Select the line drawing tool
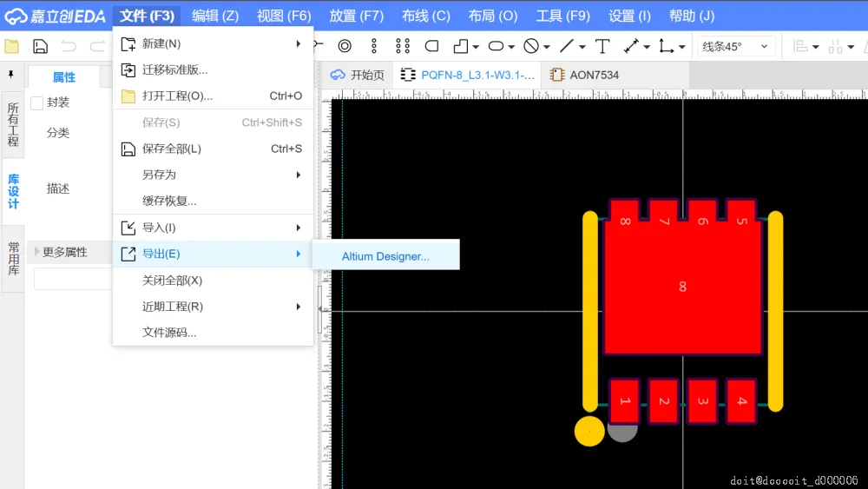Viewport: 868px width, 489px height. (x=566, y=46)
